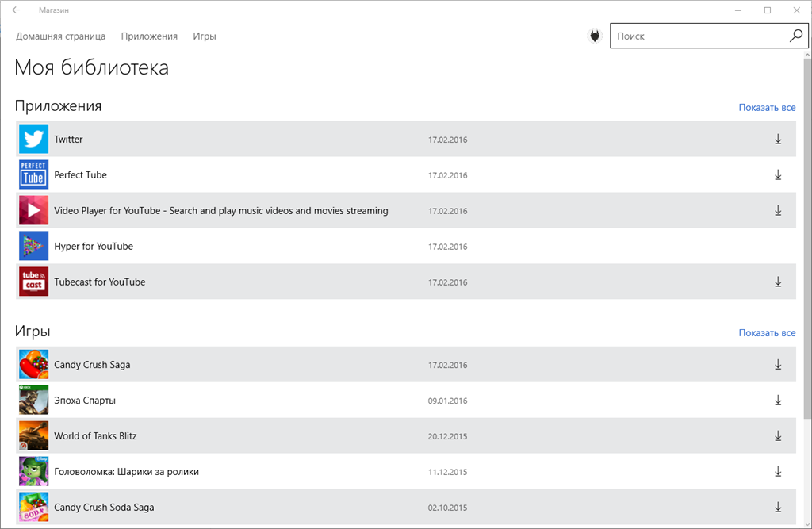
Task: Download Candy Crush Saga game
Action: 778,364
